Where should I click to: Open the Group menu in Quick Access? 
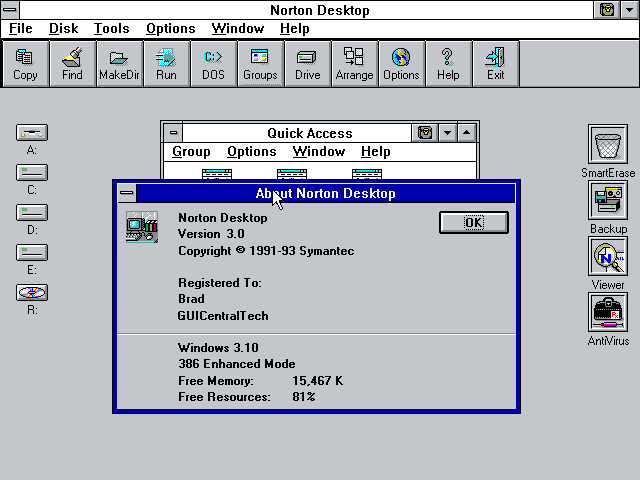pyautogui.click(x=191, y=151)
